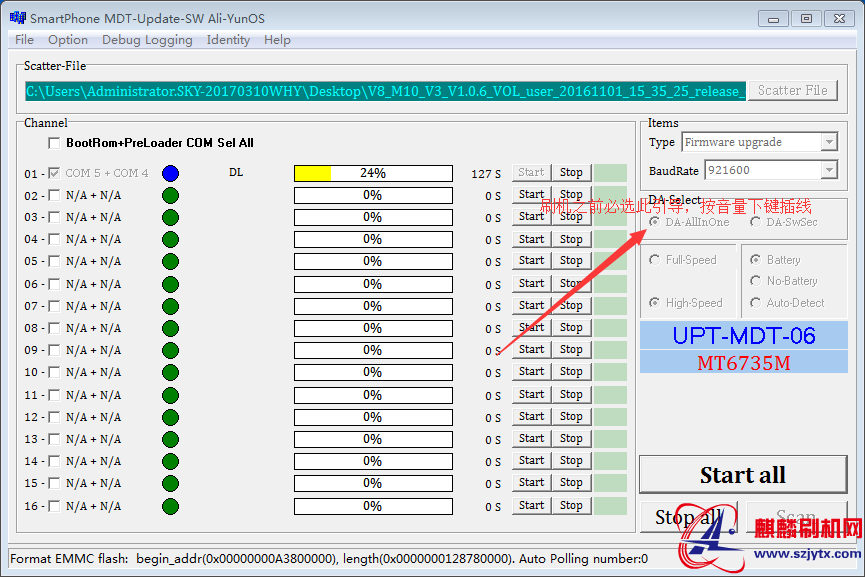
Task: Click the green status circle for channel 13
Action: coord(170,439)
